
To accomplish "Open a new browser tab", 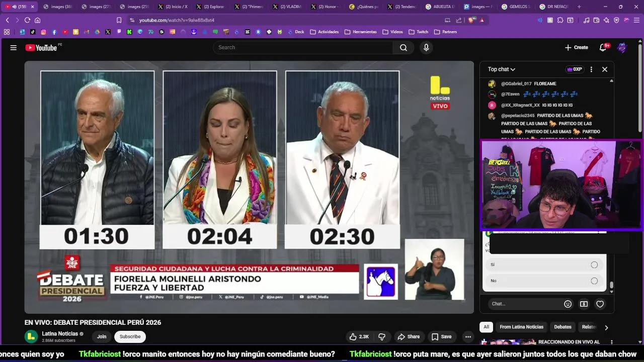I will [579, 7].
